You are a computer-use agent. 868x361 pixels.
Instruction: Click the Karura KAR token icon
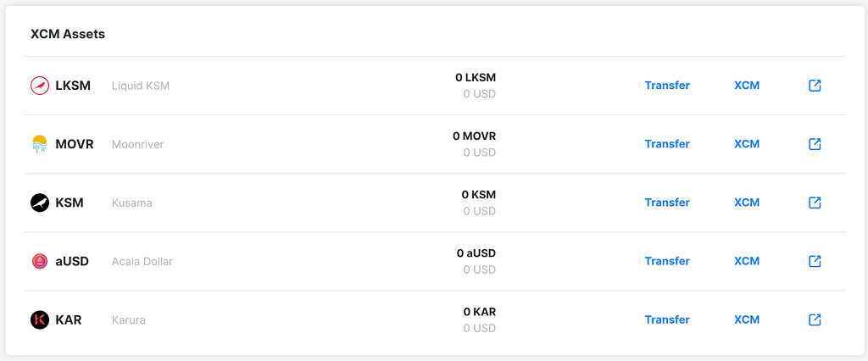pyautogui.click(x=40, y=319)
